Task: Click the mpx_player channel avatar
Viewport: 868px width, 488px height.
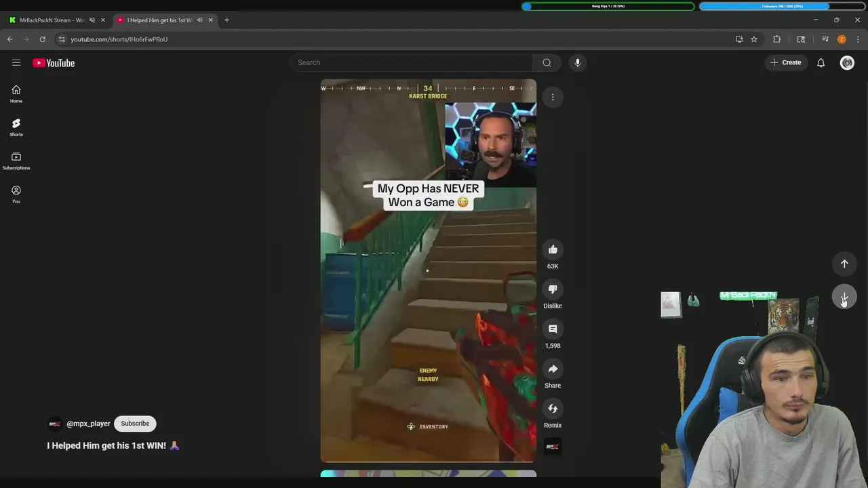Action: click(55, 424)
